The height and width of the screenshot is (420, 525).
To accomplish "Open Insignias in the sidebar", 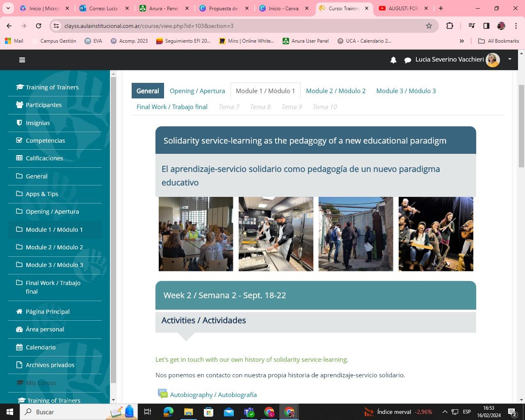I will coord(38,123).
